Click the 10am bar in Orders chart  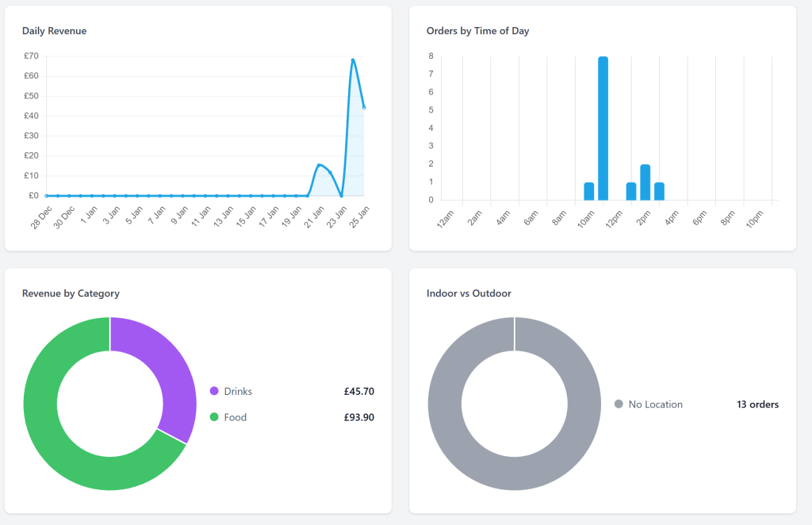[x=588, y=191]
